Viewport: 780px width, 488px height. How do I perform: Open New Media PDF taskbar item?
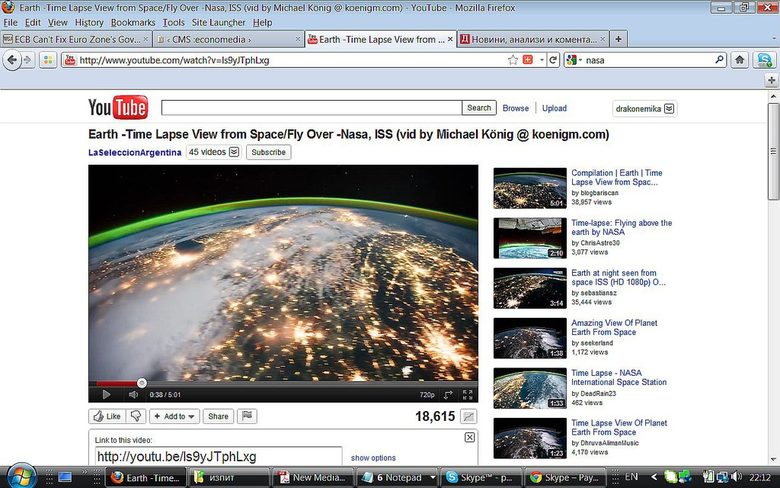click(x=313, y=478)
